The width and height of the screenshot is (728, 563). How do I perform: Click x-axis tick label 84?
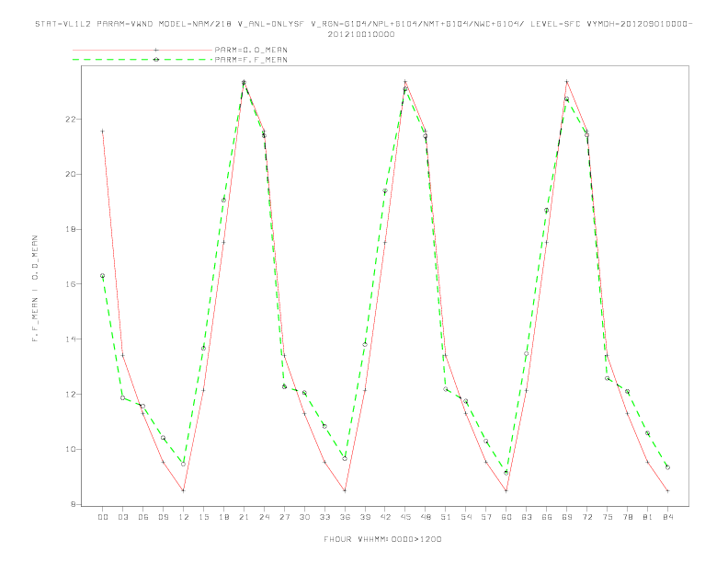(x=667, y=517)
